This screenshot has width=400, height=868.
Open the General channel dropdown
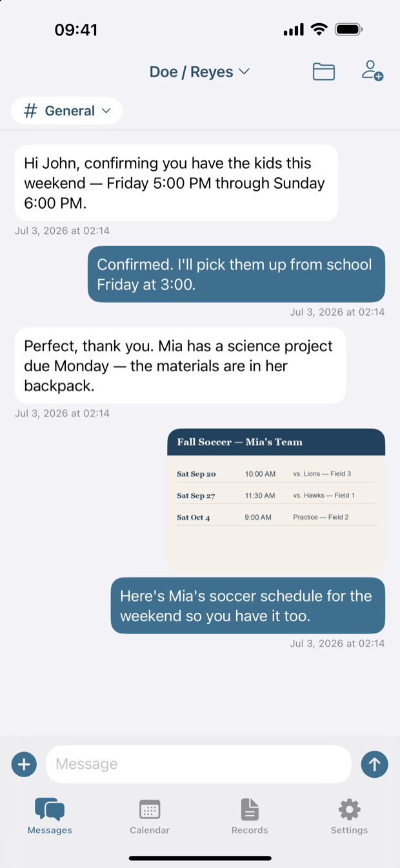[66, 111]
